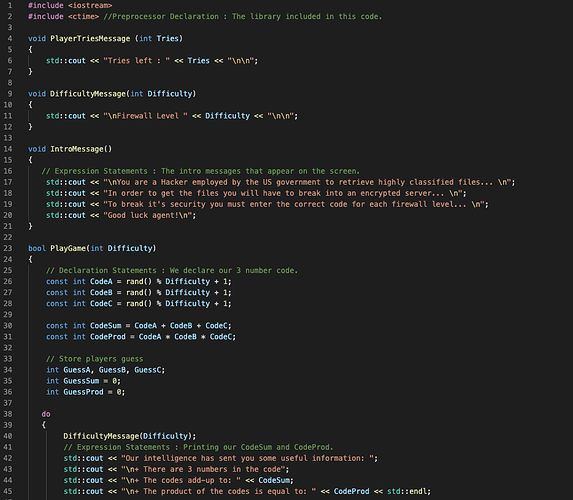
Task: Click line number 45 in the gutter
Action: 8,491
